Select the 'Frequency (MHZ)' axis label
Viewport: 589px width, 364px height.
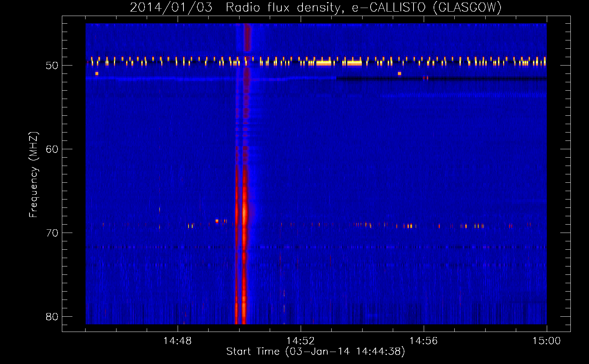tap(33, 175)
